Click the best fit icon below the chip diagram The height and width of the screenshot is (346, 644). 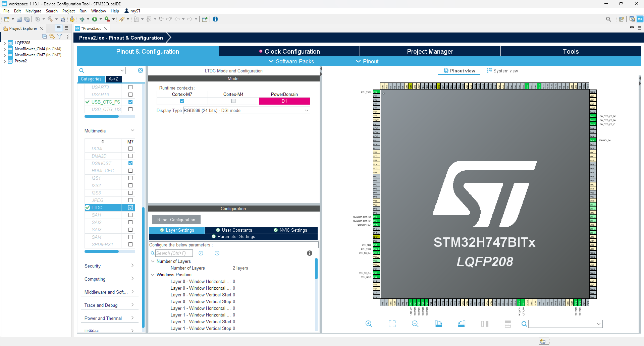coord(392,324)
